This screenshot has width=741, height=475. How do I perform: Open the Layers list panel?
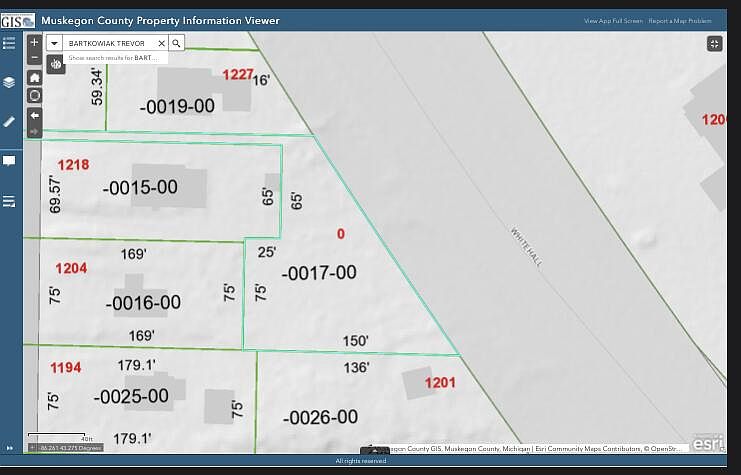(x=10, y=82)
